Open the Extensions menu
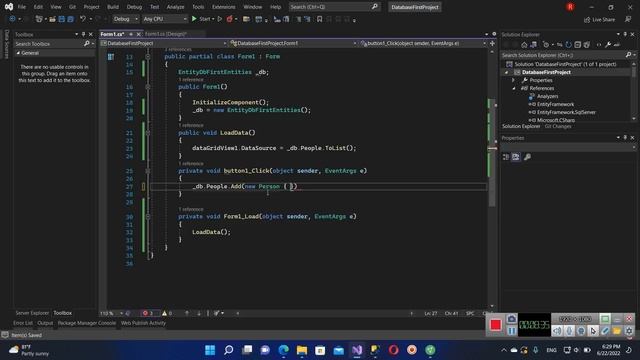Viewport: 640px width, 360px height. 224,7
